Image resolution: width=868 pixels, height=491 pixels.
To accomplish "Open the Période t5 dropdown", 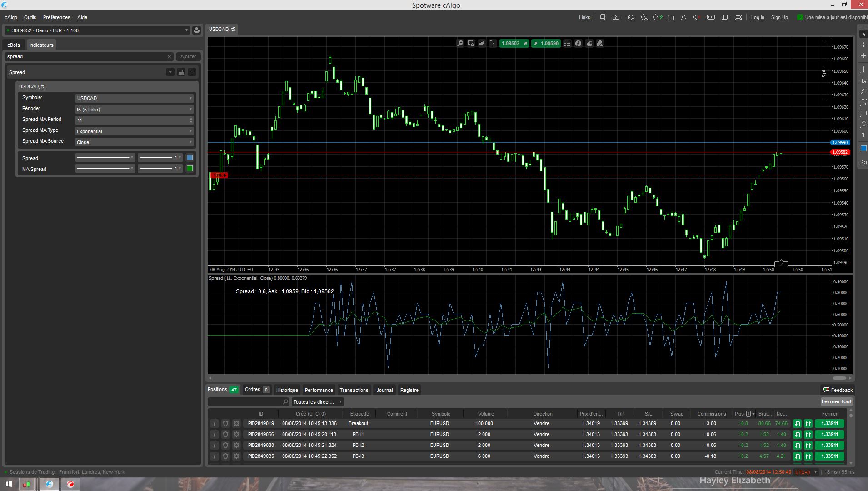I will pos(134,110).
